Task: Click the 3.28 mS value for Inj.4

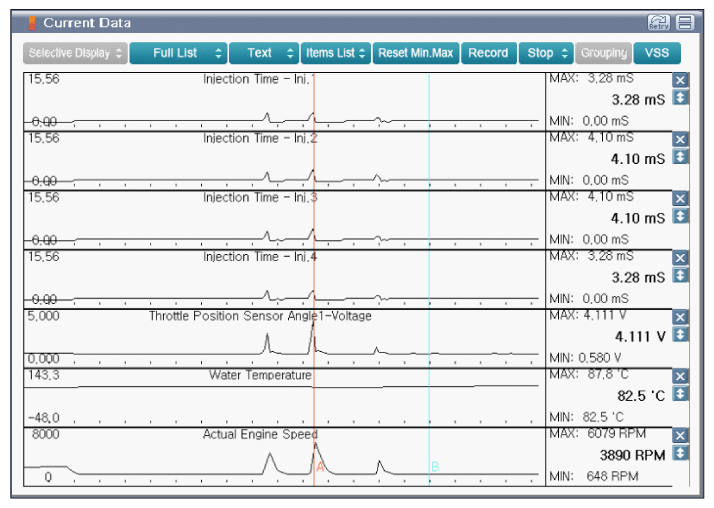Action: pos(638,277)
